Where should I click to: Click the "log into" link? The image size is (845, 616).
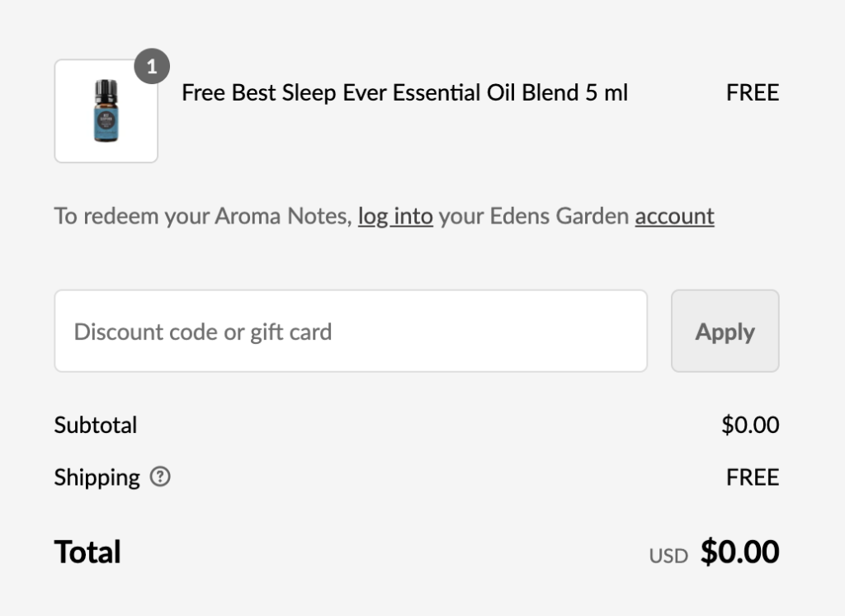coord(395,216)
